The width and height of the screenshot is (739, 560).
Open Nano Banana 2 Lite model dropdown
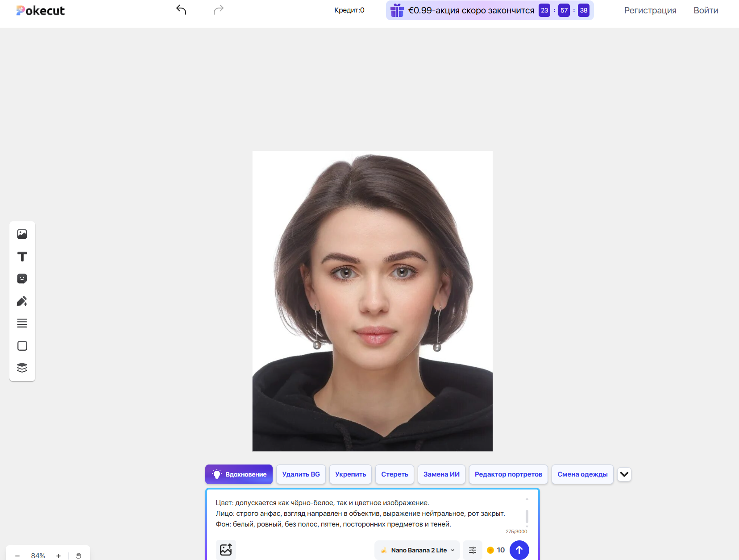[418, 550]
